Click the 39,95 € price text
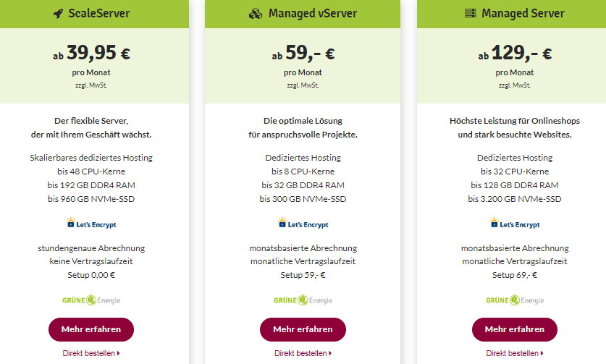The image size is (606, 364). [x=98, y=53]
